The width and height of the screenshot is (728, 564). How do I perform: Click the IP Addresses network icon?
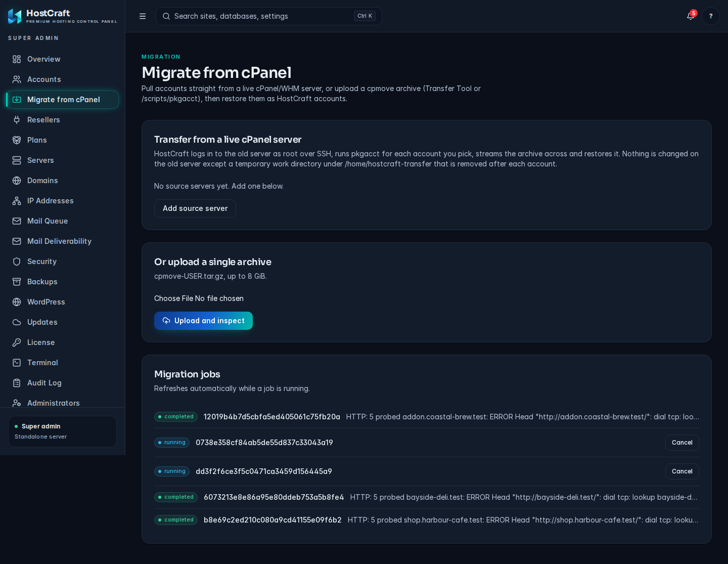pyautogui.click(x=17, y=201)
